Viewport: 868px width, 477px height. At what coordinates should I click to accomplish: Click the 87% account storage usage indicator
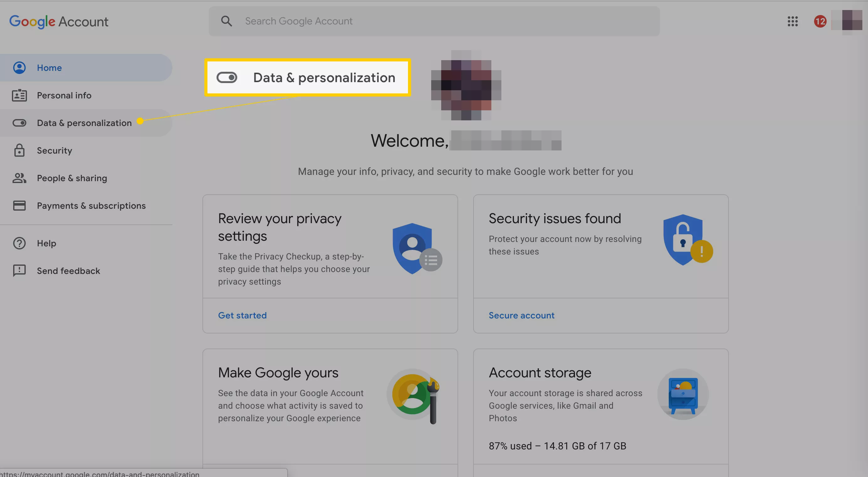557,446
